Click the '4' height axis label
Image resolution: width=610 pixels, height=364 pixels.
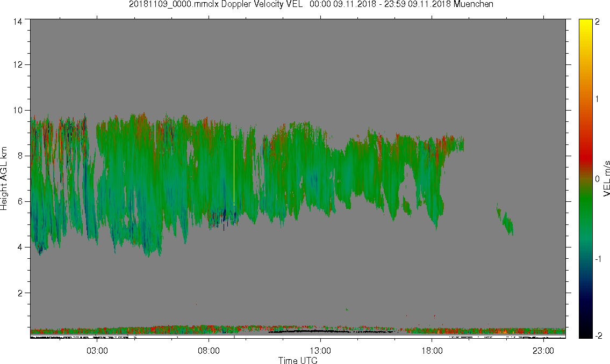19,247
